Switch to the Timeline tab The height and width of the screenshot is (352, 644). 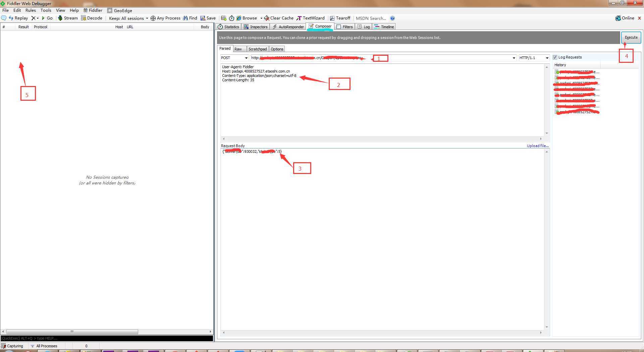pyautogui.click(x=384, y=27)
